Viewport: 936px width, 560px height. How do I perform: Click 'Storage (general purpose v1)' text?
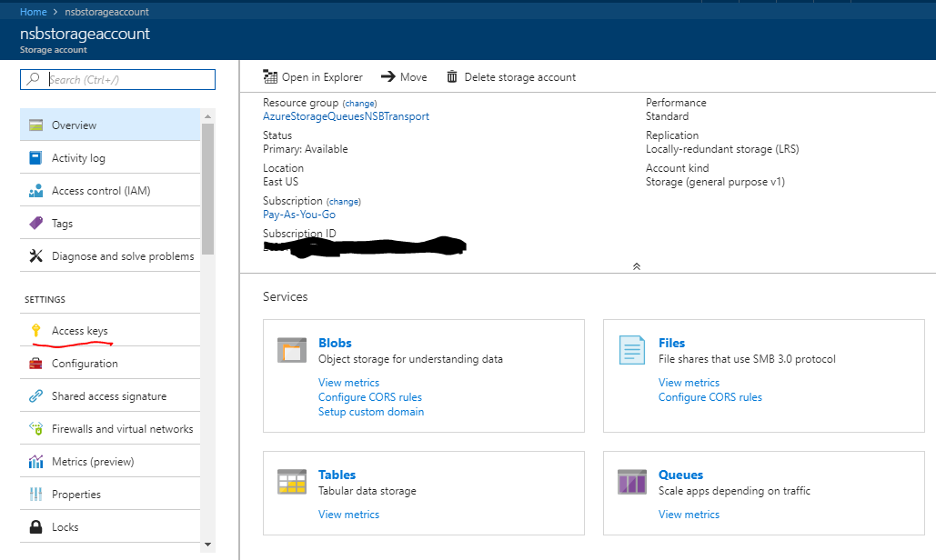click(715, 182)
